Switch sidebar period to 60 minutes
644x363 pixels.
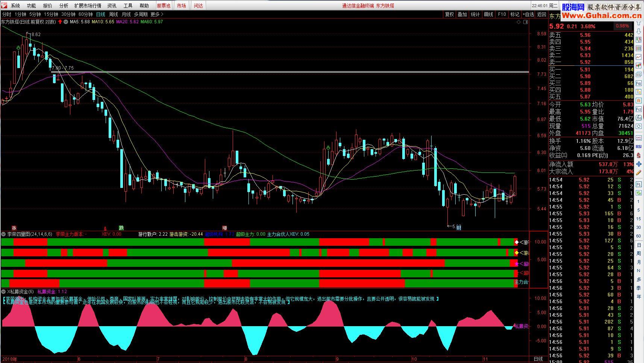point(638,236)
